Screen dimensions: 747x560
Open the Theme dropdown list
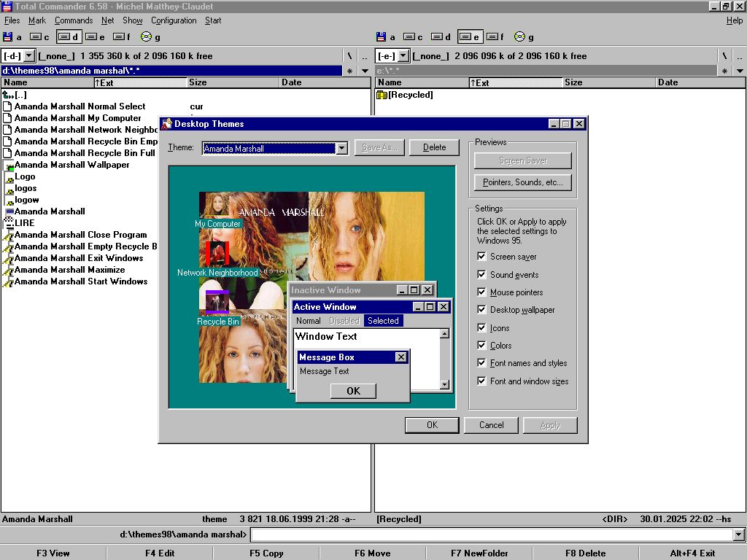point(341,148)
